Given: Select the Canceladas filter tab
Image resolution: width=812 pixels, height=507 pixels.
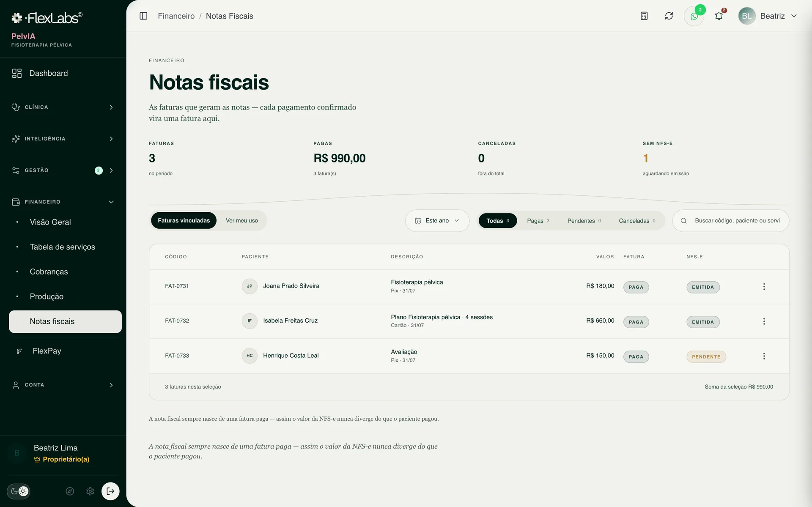Looking at the screenshot, I should (637, 221).
